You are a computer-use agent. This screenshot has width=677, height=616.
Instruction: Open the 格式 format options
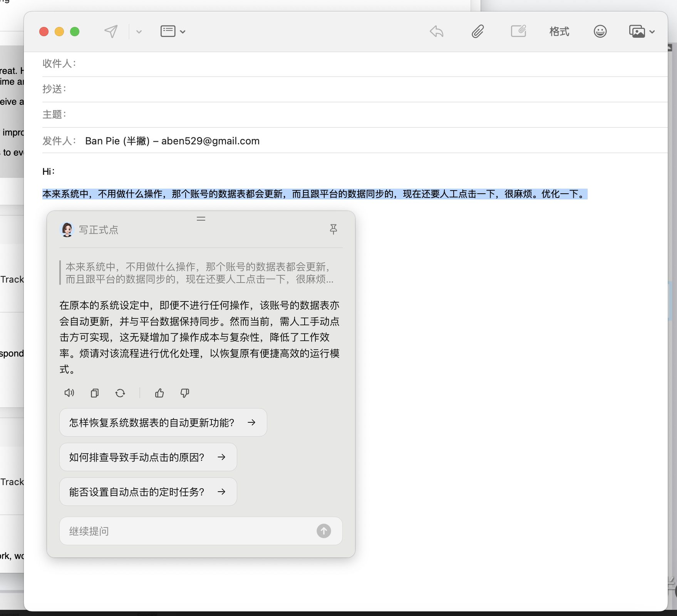pyautogui.click(x=559, y=32)
